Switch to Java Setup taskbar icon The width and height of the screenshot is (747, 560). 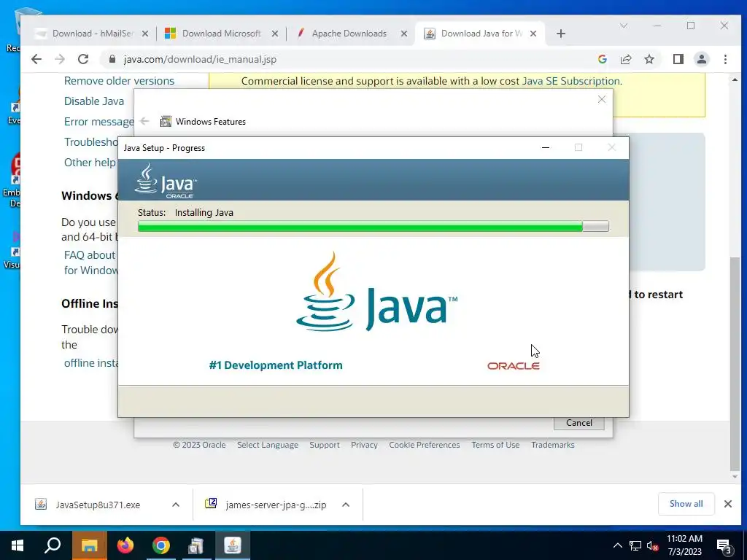click(x=233, y=545)
